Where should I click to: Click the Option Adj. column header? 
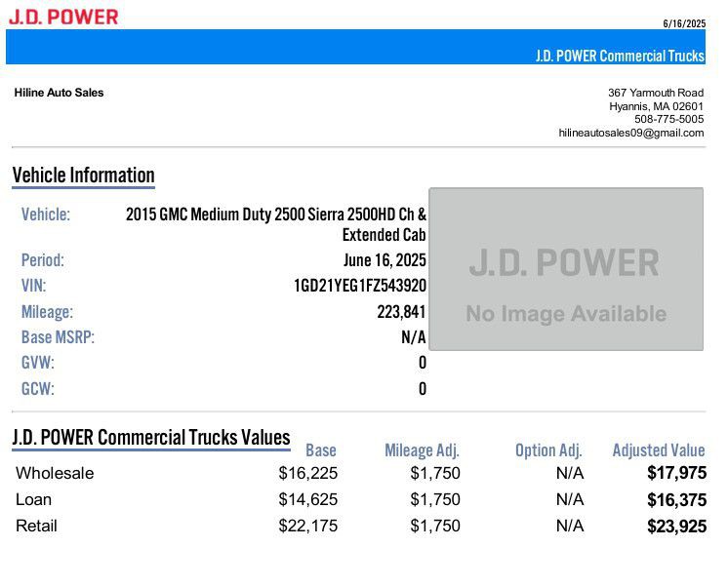548,450
